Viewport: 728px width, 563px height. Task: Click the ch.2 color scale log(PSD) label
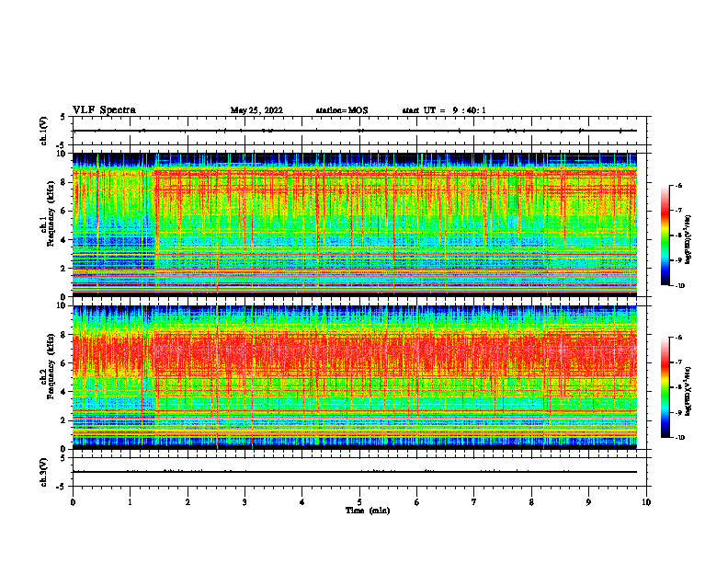(688, 392)
